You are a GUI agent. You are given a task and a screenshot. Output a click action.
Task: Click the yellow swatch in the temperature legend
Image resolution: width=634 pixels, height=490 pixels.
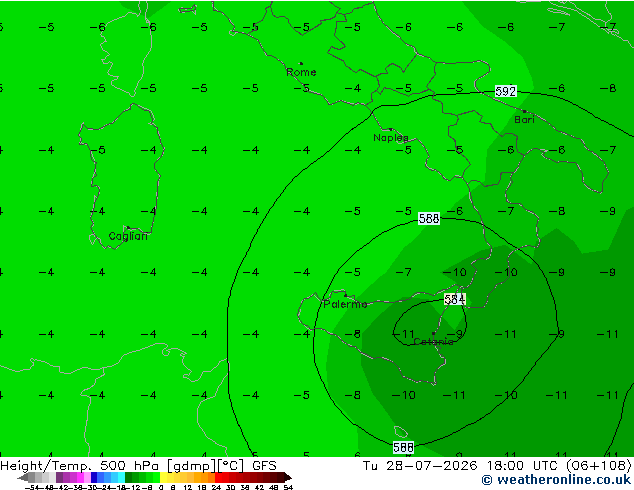click(x=163, y=477)
